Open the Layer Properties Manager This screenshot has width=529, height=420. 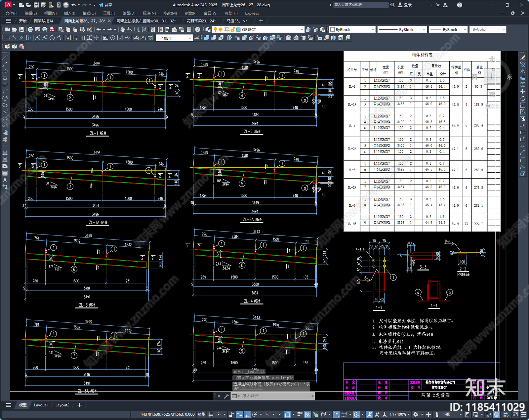(208, 29)
